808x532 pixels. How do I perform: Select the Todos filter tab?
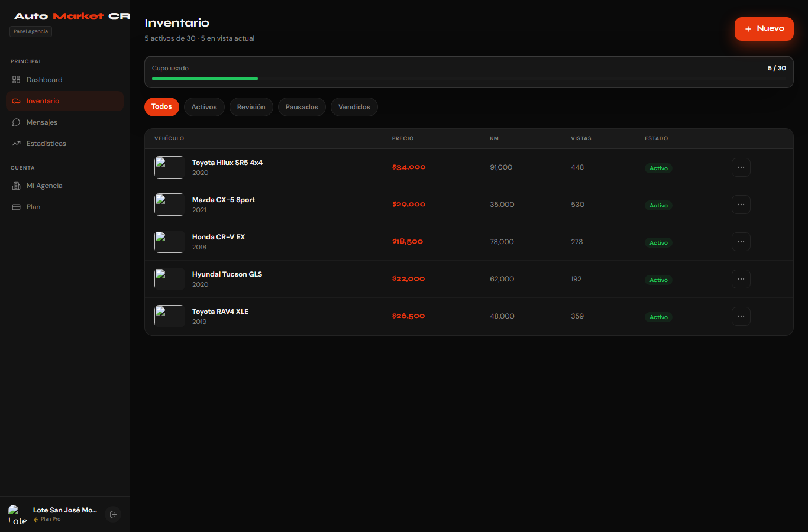click(x=161, y=107)
